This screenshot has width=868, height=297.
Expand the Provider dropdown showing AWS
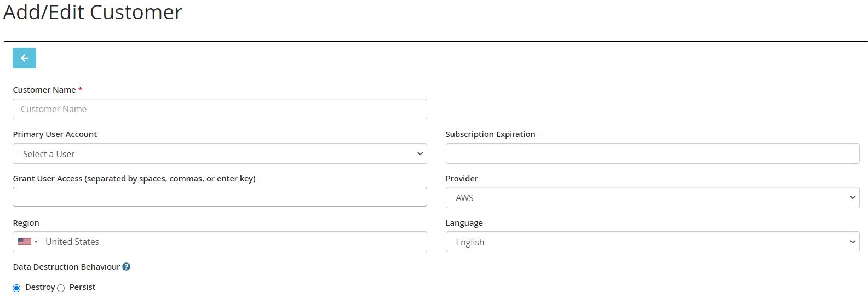(x=652, y=197)
